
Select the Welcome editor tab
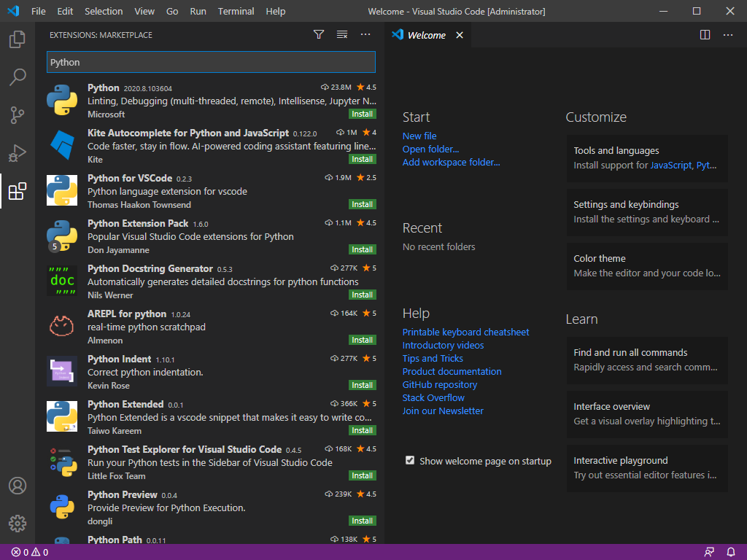pos(427,35)
